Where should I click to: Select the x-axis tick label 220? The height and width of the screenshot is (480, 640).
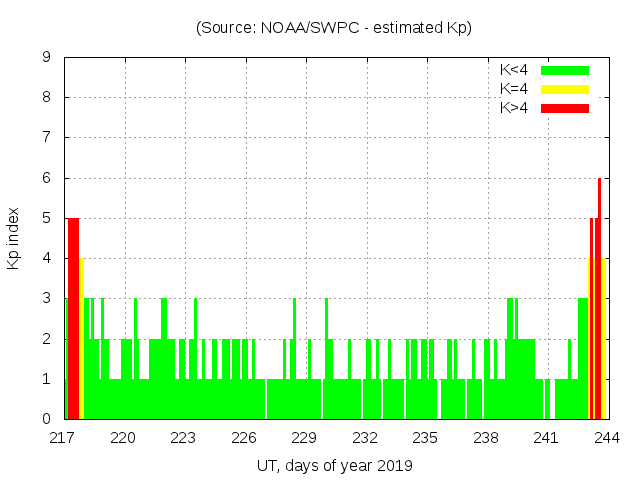(x=124, y=437)
